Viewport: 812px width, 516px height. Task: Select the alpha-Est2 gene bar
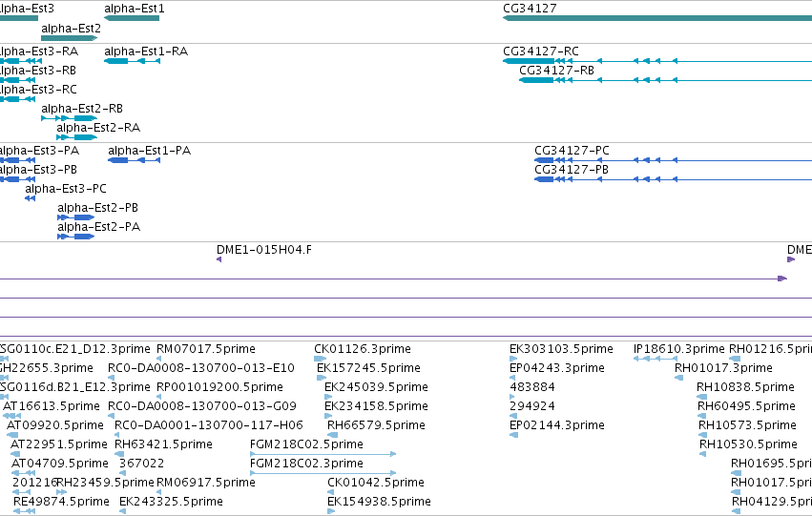(x=70, y=38)
